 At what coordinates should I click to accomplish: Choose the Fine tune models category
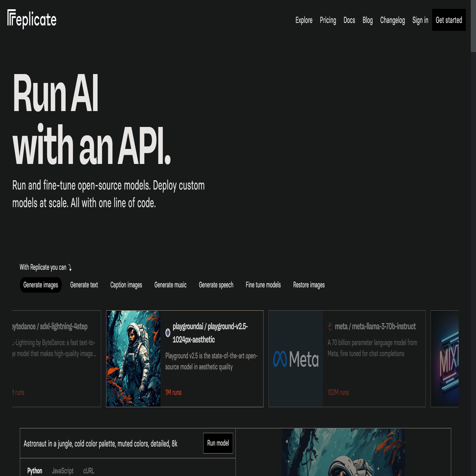click(x=263, y=285)
